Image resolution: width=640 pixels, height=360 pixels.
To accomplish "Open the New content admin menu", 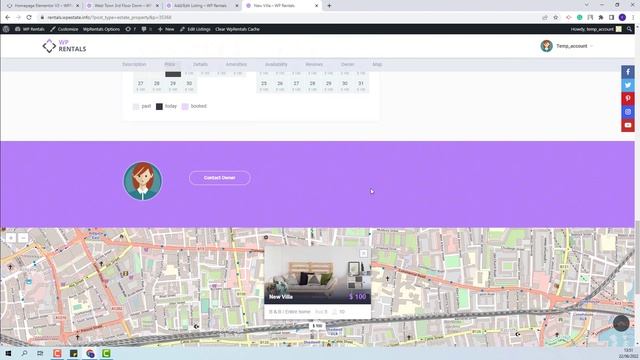I will pyautogui.click(x=166, y=29).
